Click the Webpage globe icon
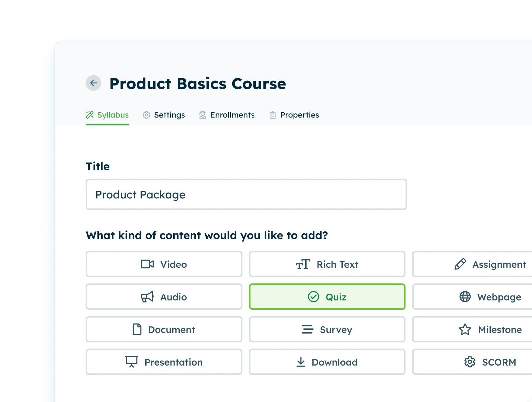The image size is (532, 402). click(x=465, y=297)
